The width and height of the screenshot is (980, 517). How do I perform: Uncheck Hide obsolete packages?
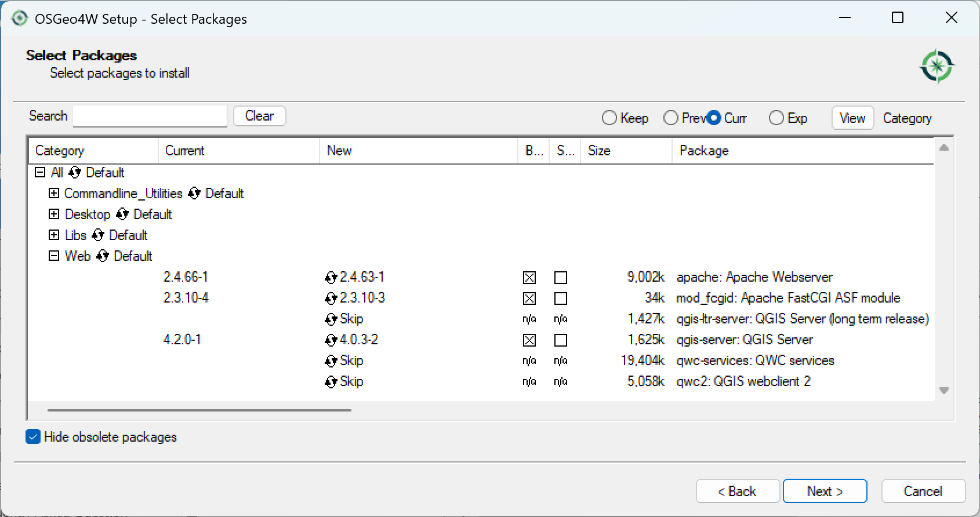33,437
